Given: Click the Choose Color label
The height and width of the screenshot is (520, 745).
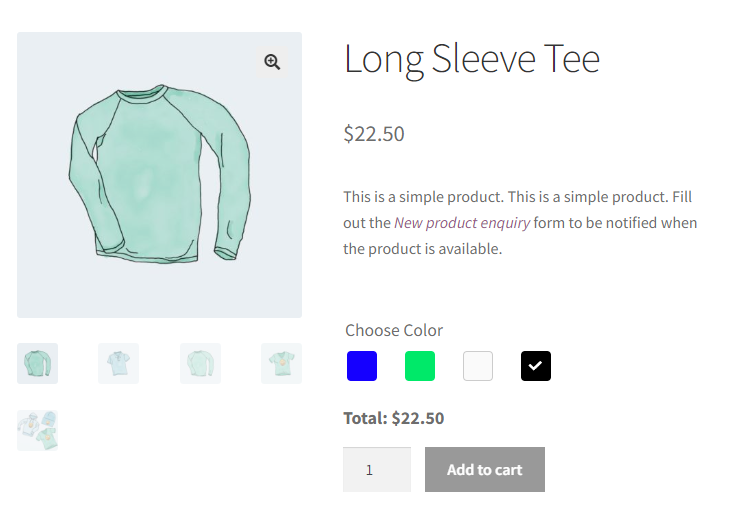Looking at the screenshot, I should 393,330.
